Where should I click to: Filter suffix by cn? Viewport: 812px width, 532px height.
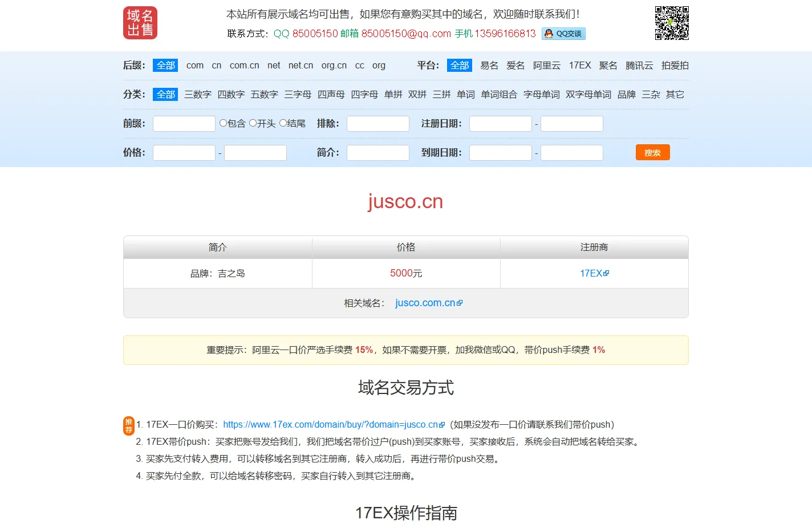pos(217,66)
